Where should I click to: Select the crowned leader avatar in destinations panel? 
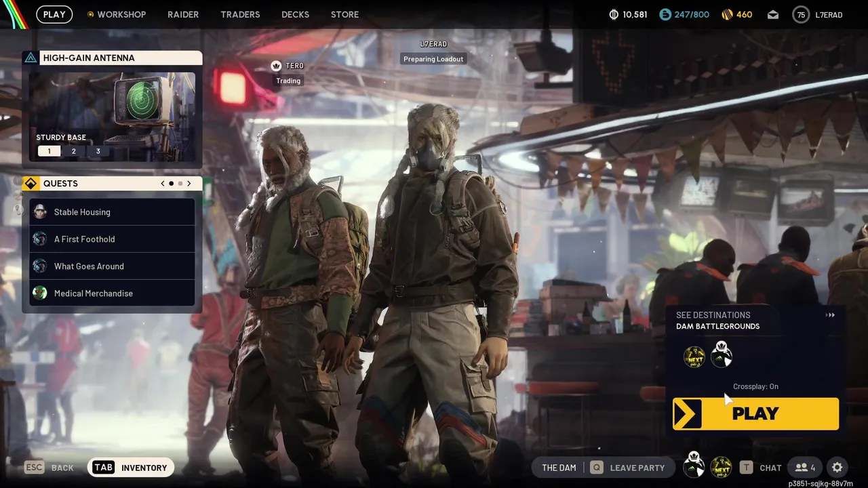(x=722, y=354)
